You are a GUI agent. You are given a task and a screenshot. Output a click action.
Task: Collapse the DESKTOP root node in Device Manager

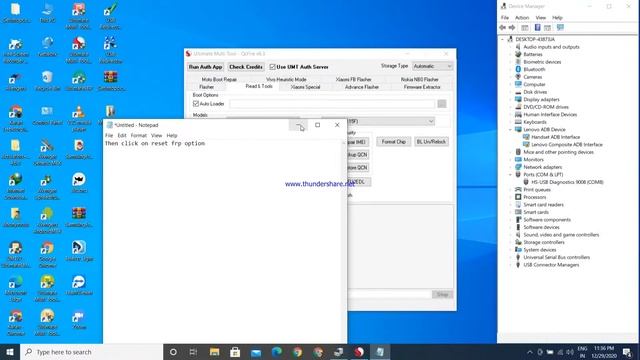click(502, 39)
